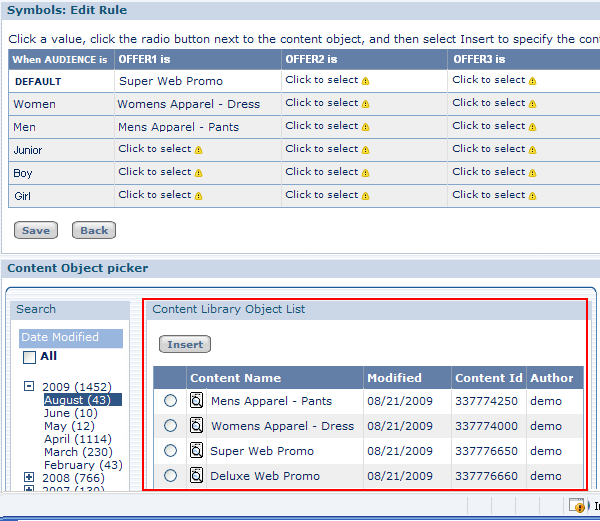Viewport: 600px width, 521px height.
Task: Click Womens Apparel - Dress in Women row
Action: coord(188,104)
